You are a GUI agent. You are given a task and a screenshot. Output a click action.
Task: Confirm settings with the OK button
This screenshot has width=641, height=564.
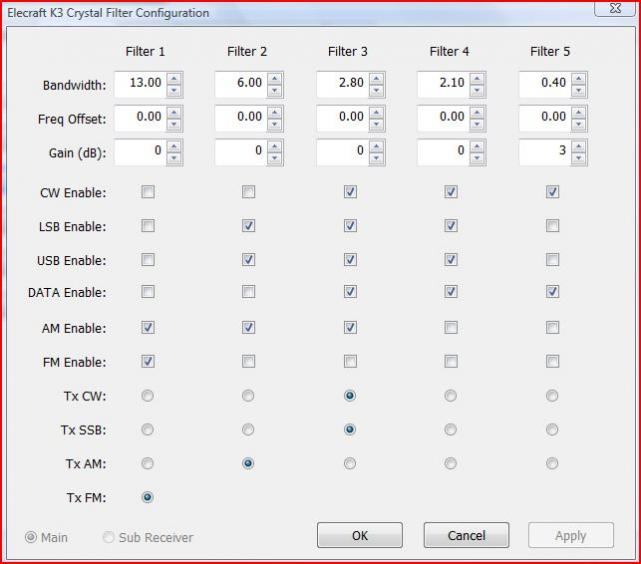pos(360,535)
